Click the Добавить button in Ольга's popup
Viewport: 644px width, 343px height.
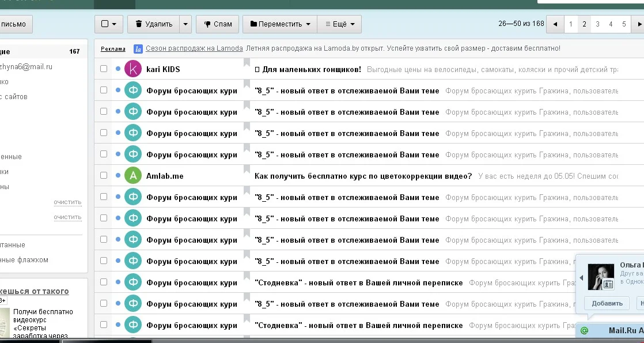tap(607, 303)
